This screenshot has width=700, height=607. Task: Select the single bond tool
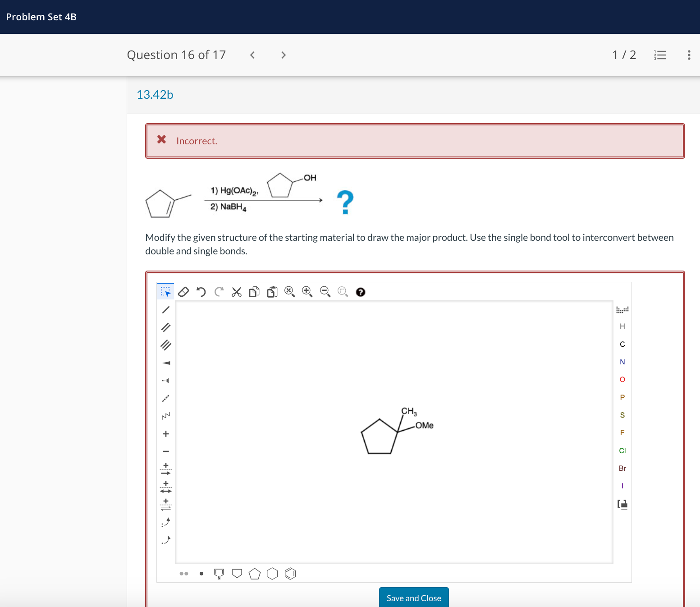pyautogui.click(x=165, y=309)
